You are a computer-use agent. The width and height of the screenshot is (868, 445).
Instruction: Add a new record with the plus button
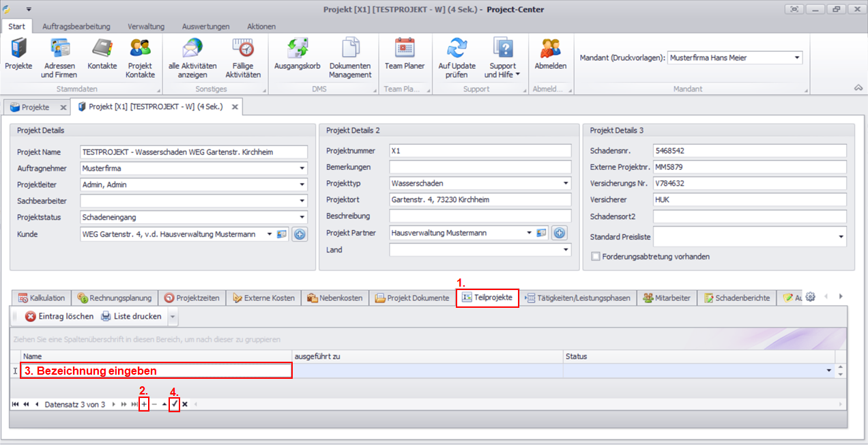(x=144, y=405)
